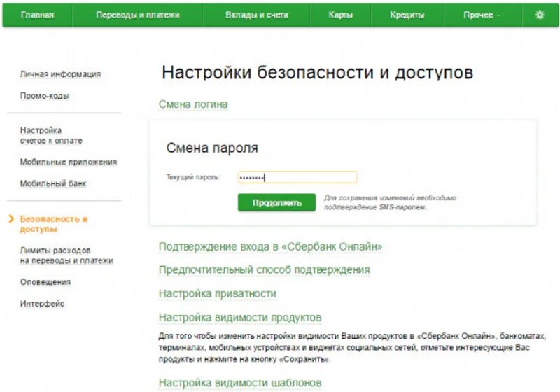Open Личная информация in the sidebar
Image resolution: width=560 pixels, height=392 pixels.
pos(60,74)
